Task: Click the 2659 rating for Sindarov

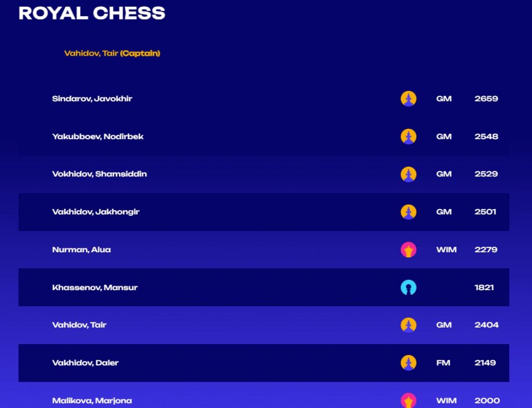Action: [x=486, y=99]
